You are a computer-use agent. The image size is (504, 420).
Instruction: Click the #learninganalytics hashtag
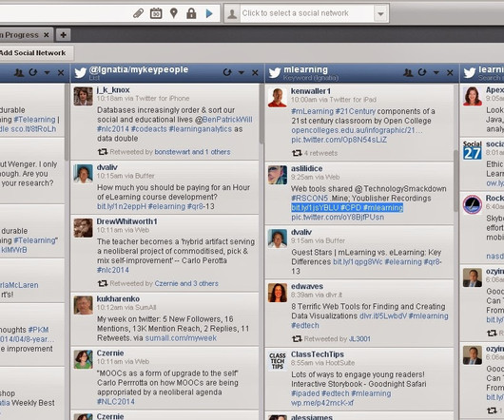201,129
